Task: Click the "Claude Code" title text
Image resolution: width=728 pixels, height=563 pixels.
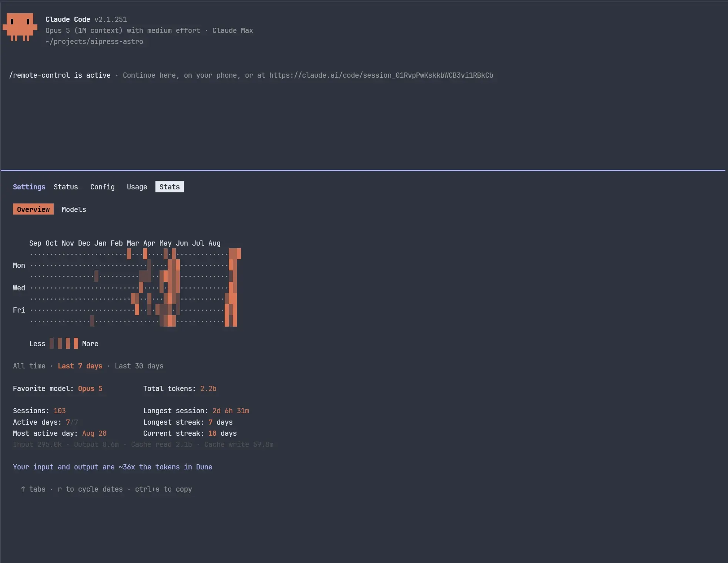Action: (x=68, y=19)
